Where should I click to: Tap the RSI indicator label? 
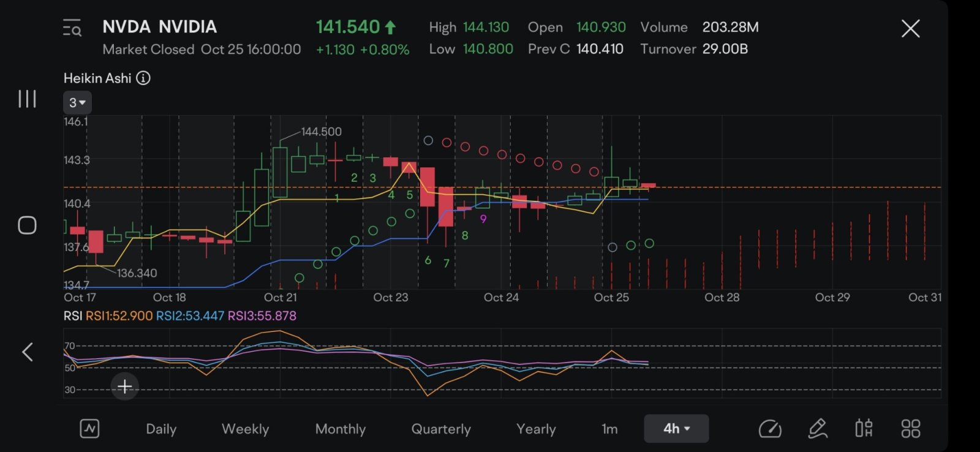[72, 316]
